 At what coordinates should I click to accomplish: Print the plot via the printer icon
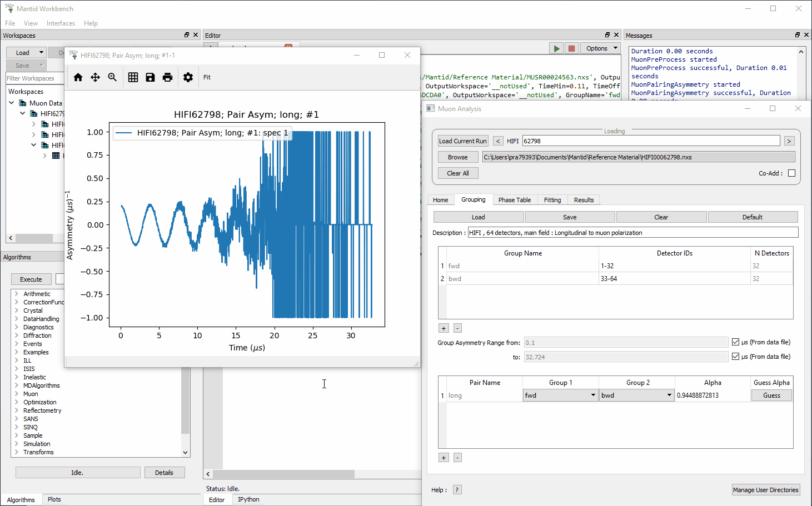[x=167, y=77]
